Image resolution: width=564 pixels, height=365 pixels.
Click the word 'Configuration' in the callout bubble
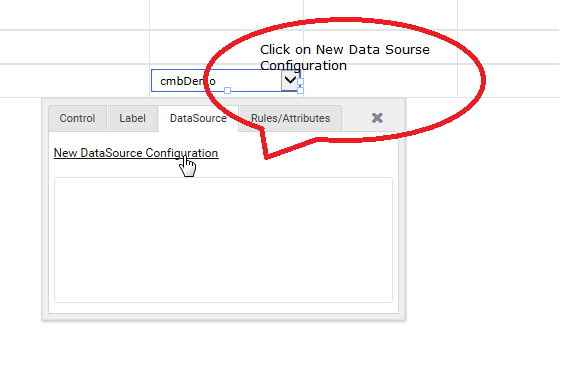303,66
